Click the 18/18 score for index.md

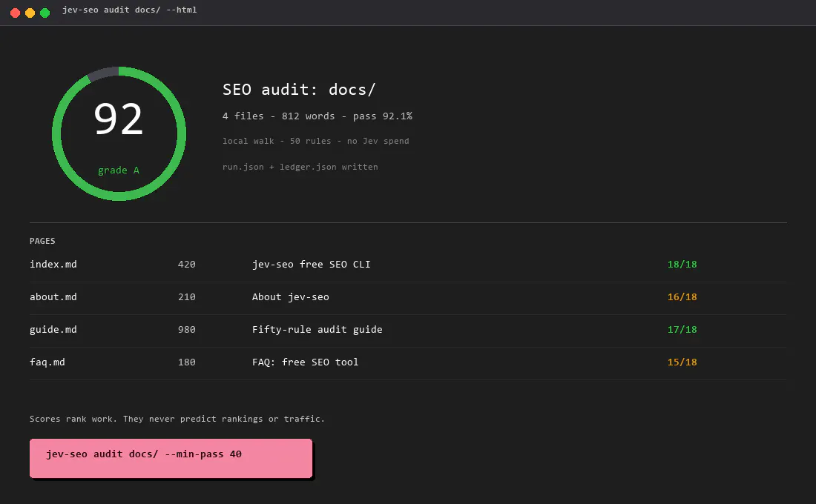pos(682,264)
